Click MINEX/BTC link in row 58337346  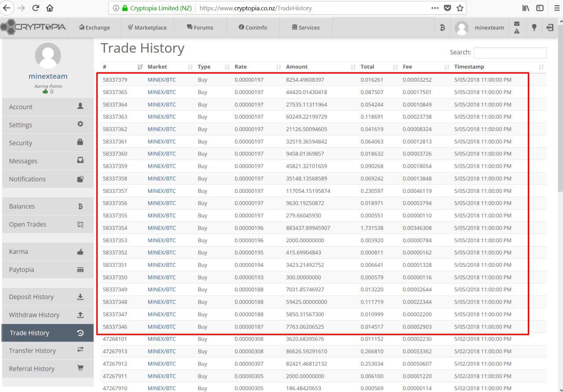(x=161, y=327)
